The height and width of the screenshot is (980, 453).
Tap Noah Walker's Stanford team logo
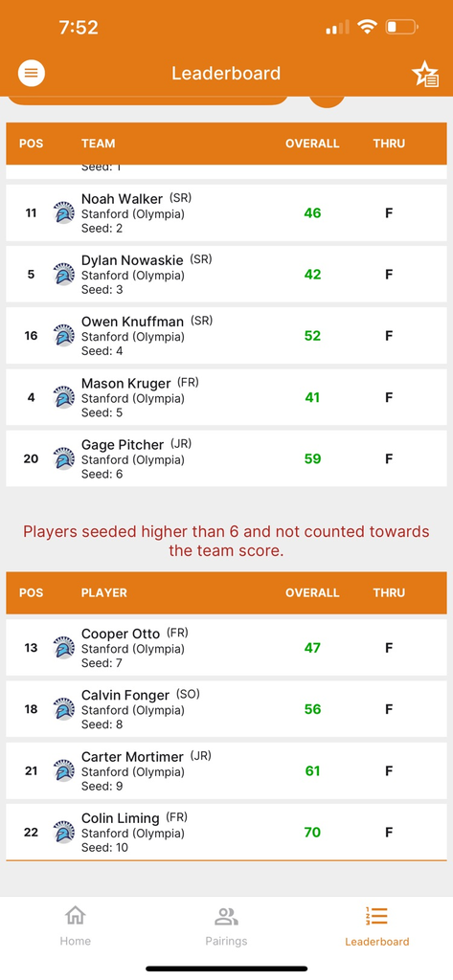[x=64, y=213]
